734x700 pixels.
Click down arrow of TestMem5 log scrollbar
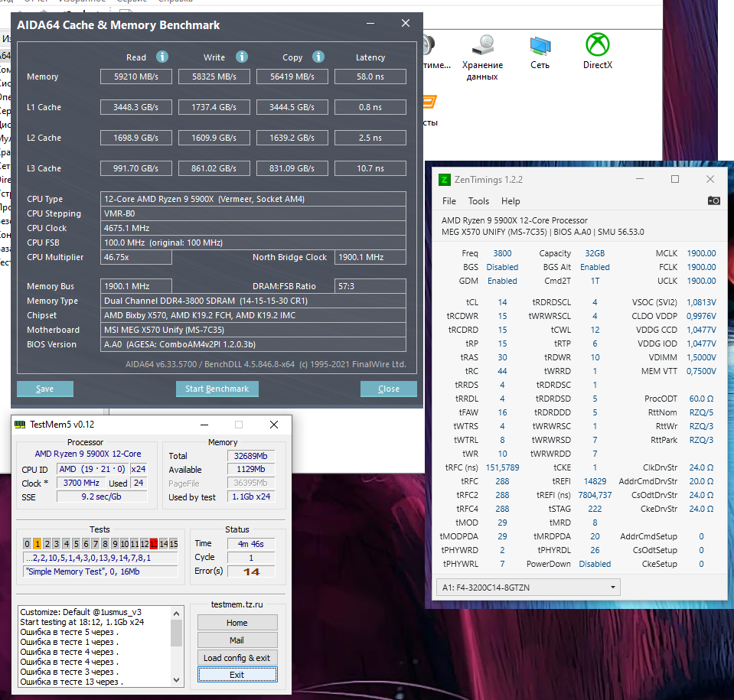177,680
